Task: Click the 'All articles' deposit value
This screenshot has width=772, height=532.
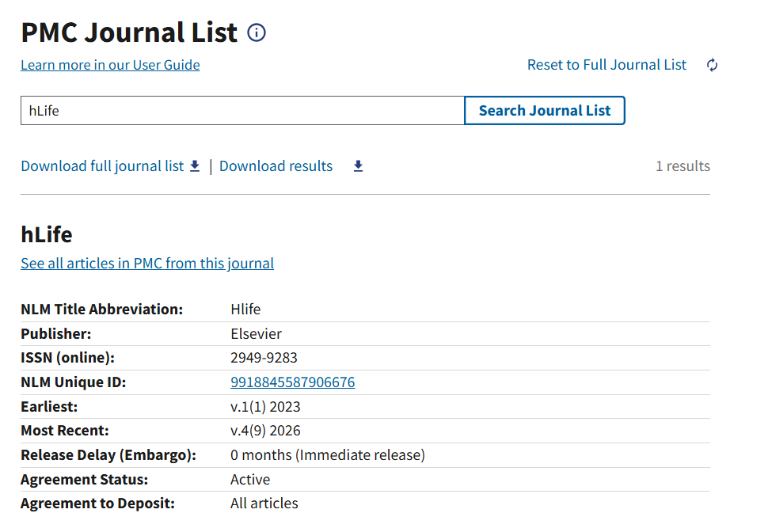Action: pyautogui.click(x=264, y=503)
